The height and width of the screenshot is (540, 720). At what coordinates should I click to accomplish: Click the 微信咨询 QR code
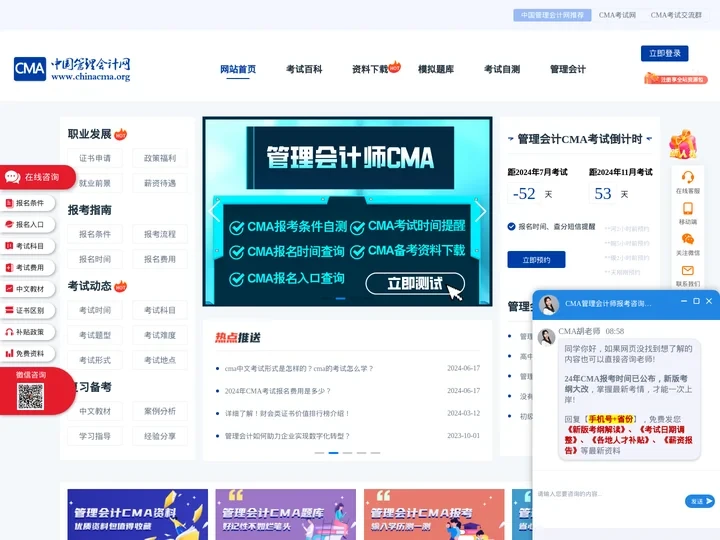[30, 396]
